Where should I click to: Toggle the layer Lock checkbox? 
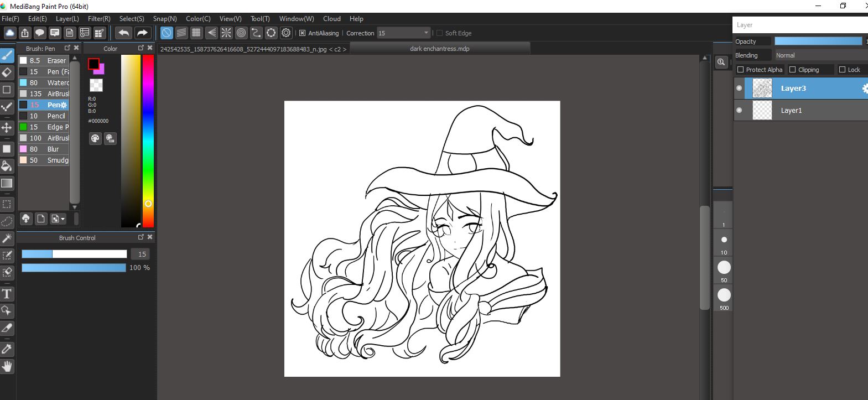(x=842, y=70)
